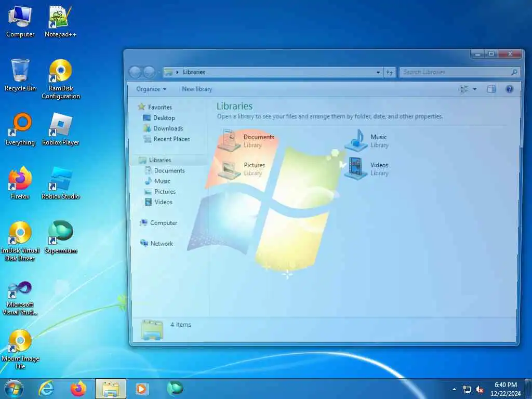Screen dimensions: 532x399
Task: Open the Videos library icon
Action: coord(366,169)
